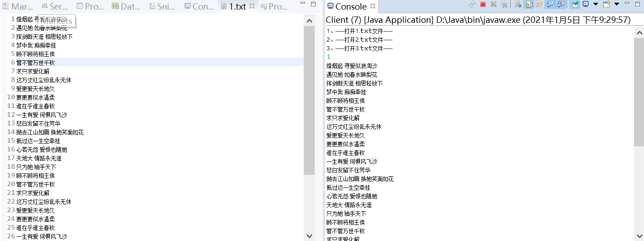Toggle Word Wrap in Console toolbar
This screenshot has width=644, height=241.
point(540,4)
